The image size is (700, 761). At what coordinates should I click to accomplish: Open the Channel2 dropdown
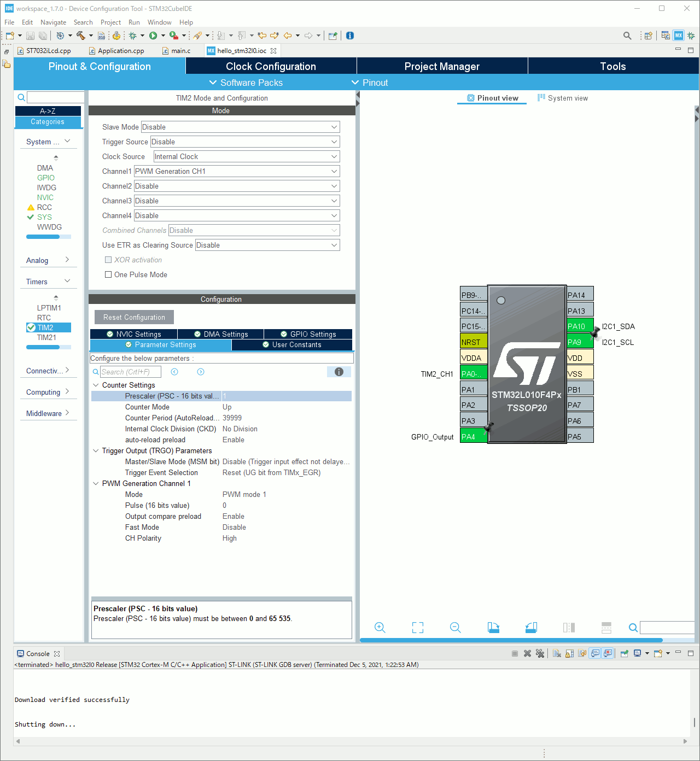click(x=237, y=186)
